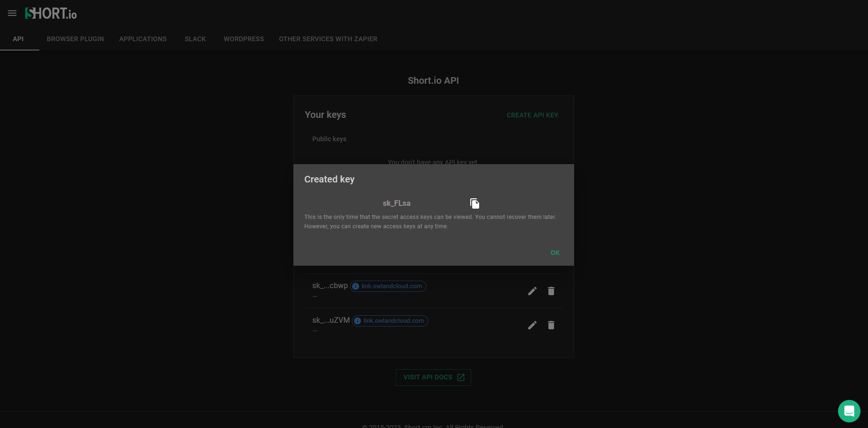This screenshot has height=428, width=868.
Task: Open Other Services with Zapier tab
Action: (x=328, y=39)
